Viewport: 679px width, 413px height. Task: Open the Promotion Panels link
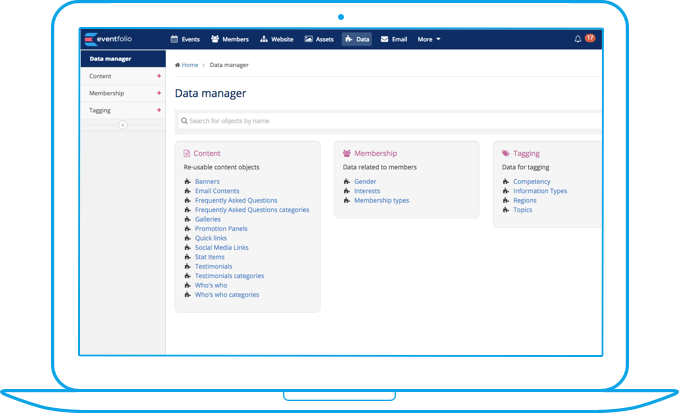tap(221, 229)
